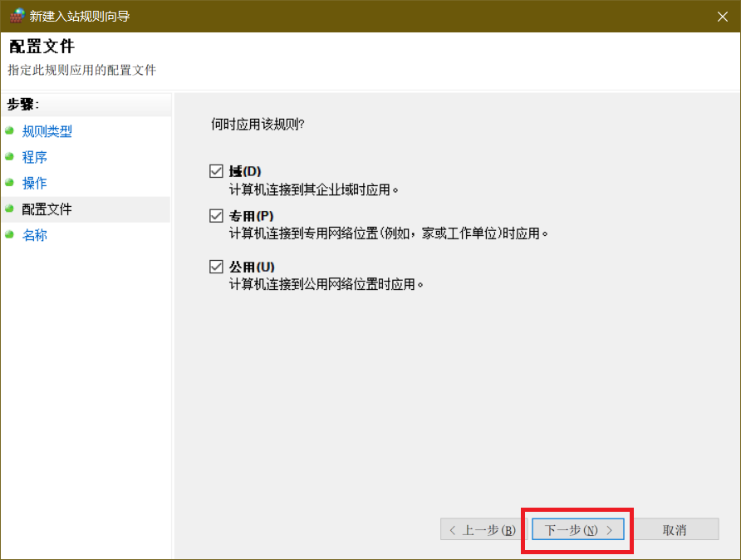Uncheck the 域(D) domain checkbox

[217, 171]
